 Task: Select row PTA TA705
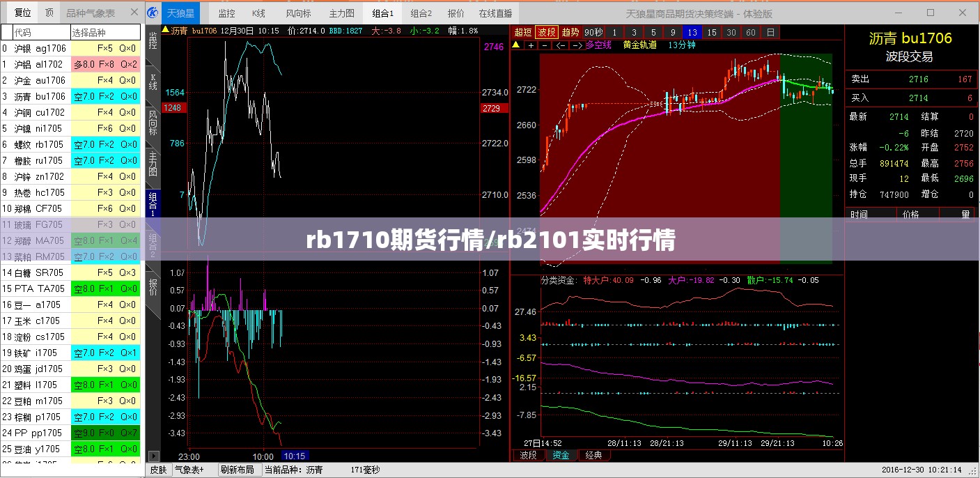(x=70, y=288)
